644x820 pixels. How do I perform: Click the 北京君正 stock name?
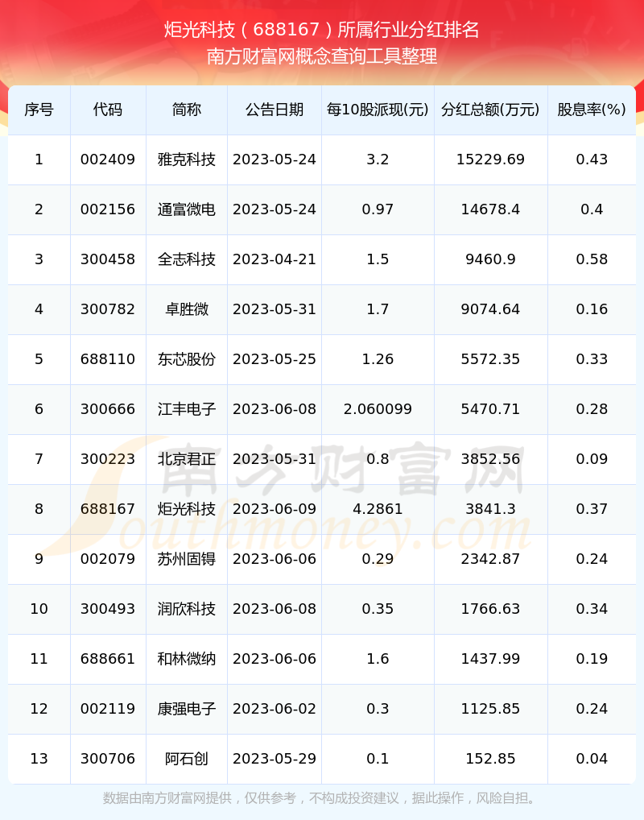pyautogui.click(x=187, y=459)
